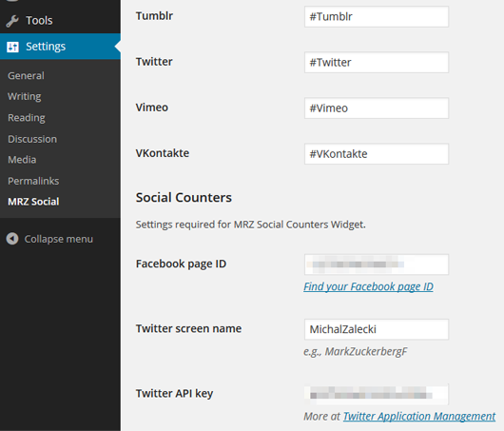
Task: Click the Twitter screen name label
Action: (x=188, y=328)
